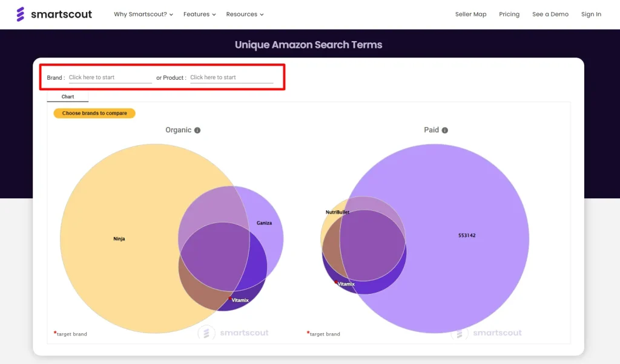Click the Product search input field

230,77
